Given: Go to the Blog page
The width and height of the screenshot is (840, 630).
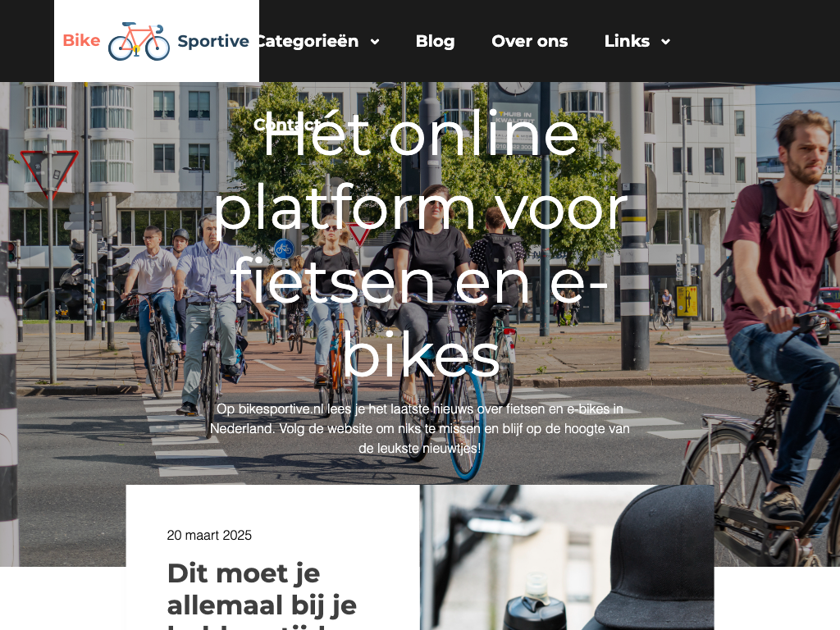Looking at the screenshot, I should (x=435, y=41).
